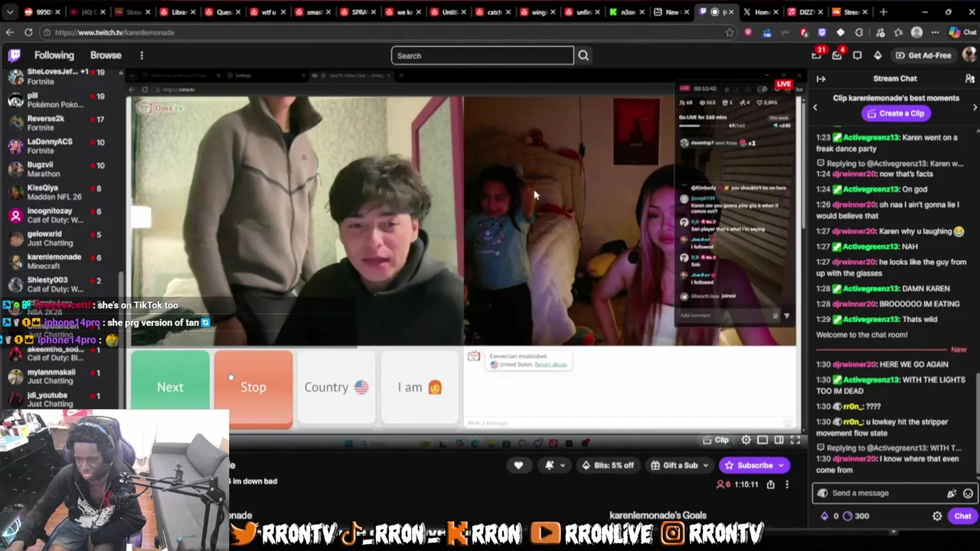Click the Next button in OmeTV
980x551 pixels.
170,387
